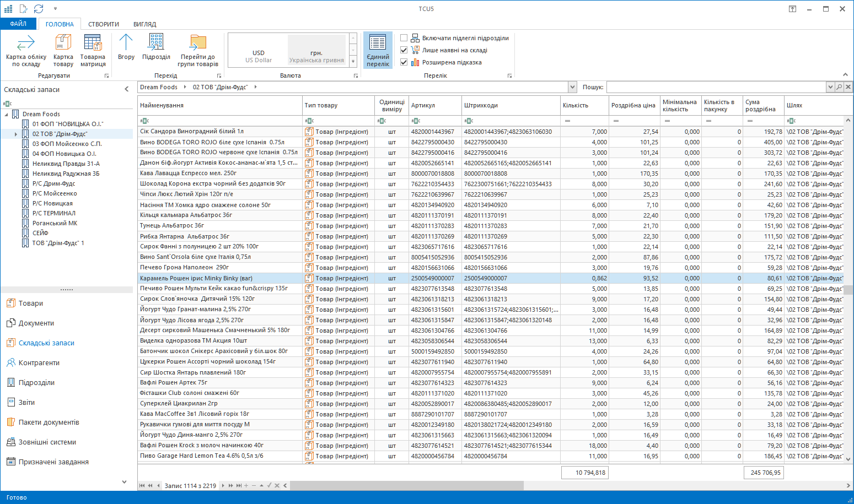
Task: Uncheck Розширена підказка checkbox
Action: [404, 62]
